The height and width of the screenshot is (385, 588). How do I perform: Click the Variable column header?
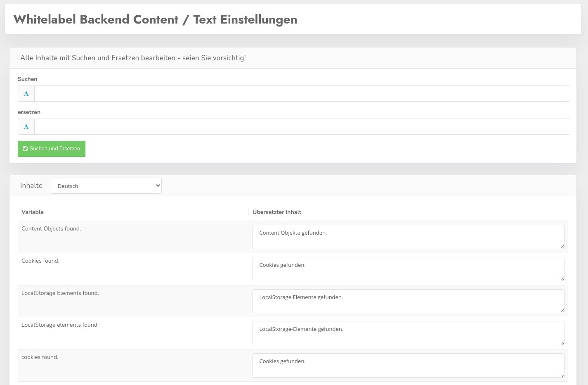pos(33,212)
